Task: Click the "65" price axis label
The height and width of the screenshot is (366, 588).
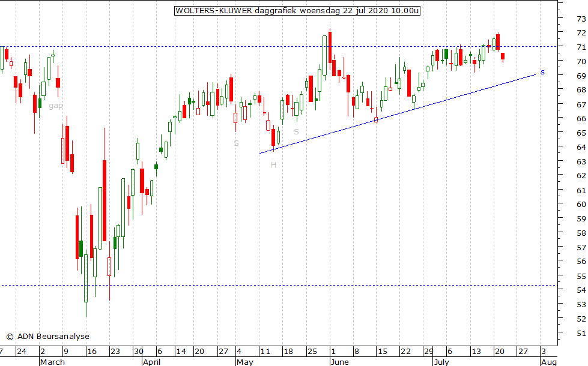Action: (x=581, y=133)
